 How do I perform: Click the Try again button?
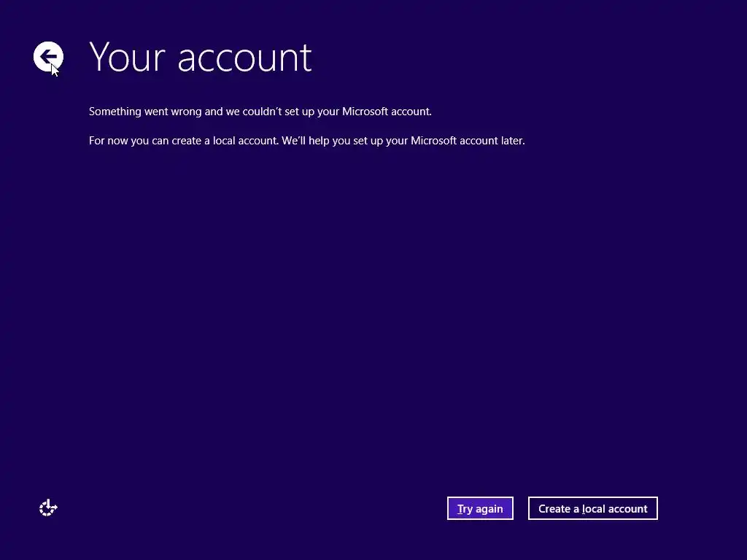(480, 508)
